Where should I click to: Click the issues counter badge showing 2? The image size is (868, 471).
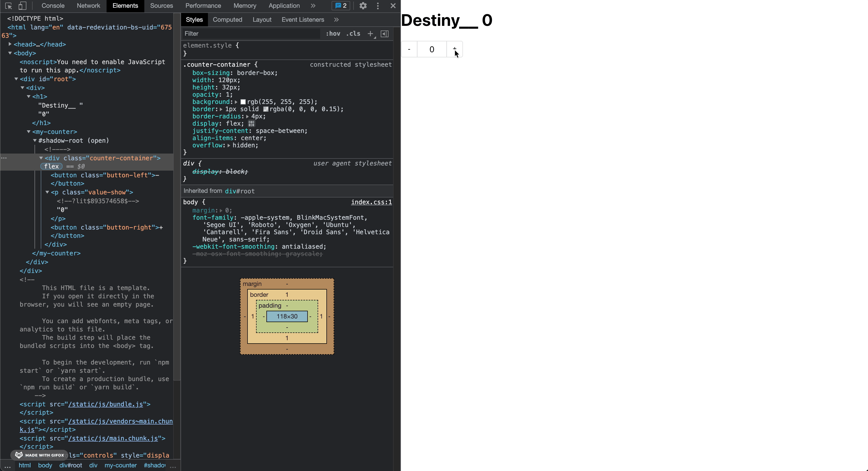pos(341,6)
